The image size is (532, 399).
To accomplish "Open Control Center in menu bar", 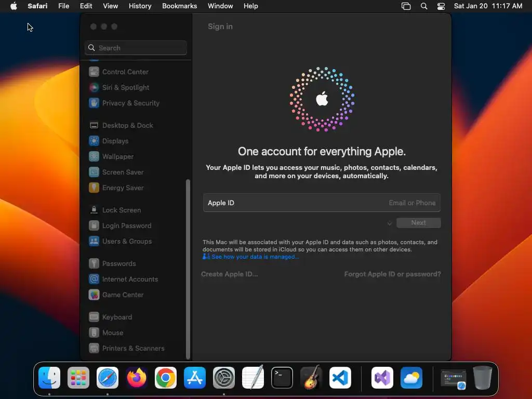I will tap(441, 6).
